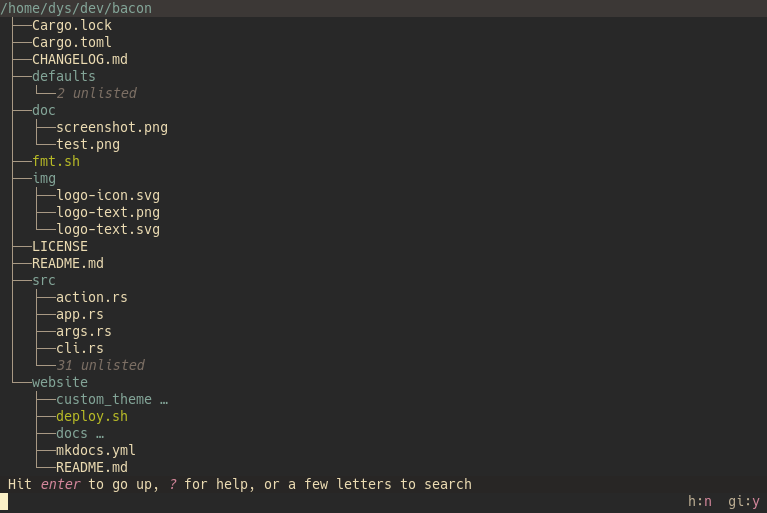The height and width of the screenshot is (513, 767).
Task: Select the Cargo.lock file
Action: (x=72, y=25)
